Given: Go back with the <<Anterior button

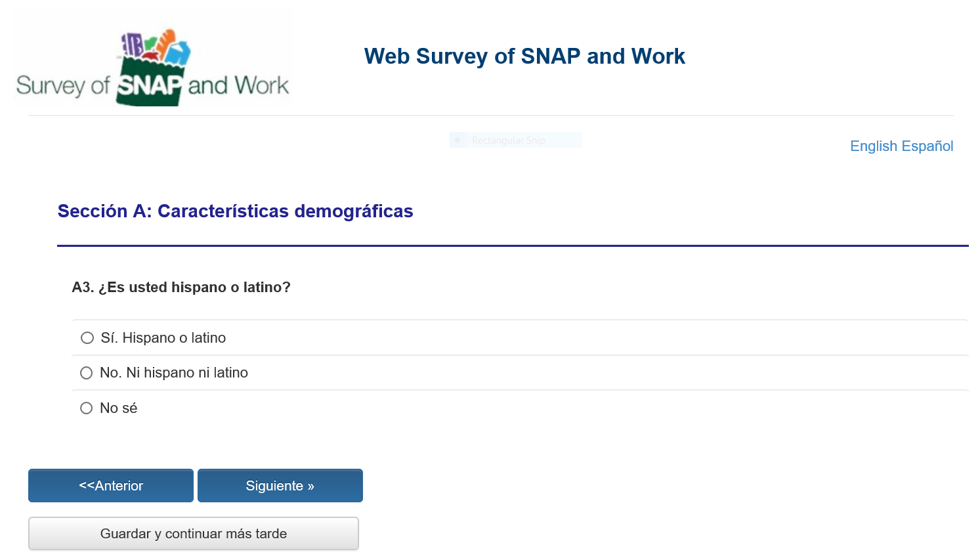Looking at the screenshot, I should tap(111, 486).
